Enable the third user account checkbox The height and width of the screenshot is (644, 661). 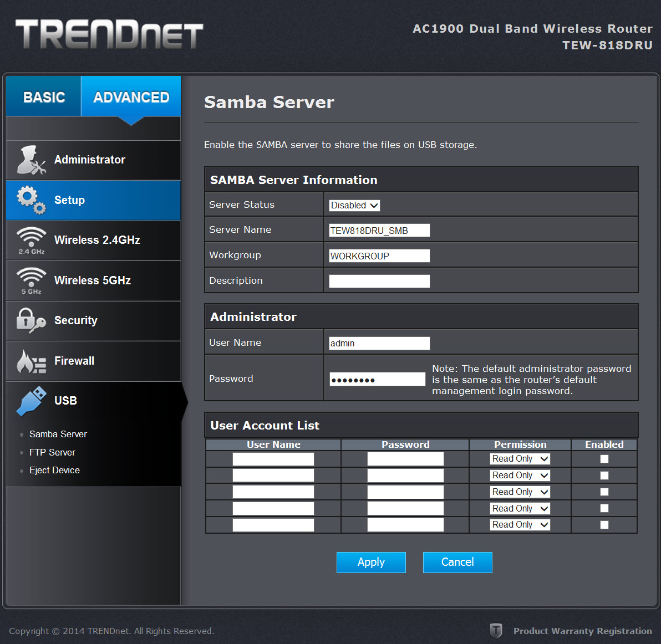604,492
